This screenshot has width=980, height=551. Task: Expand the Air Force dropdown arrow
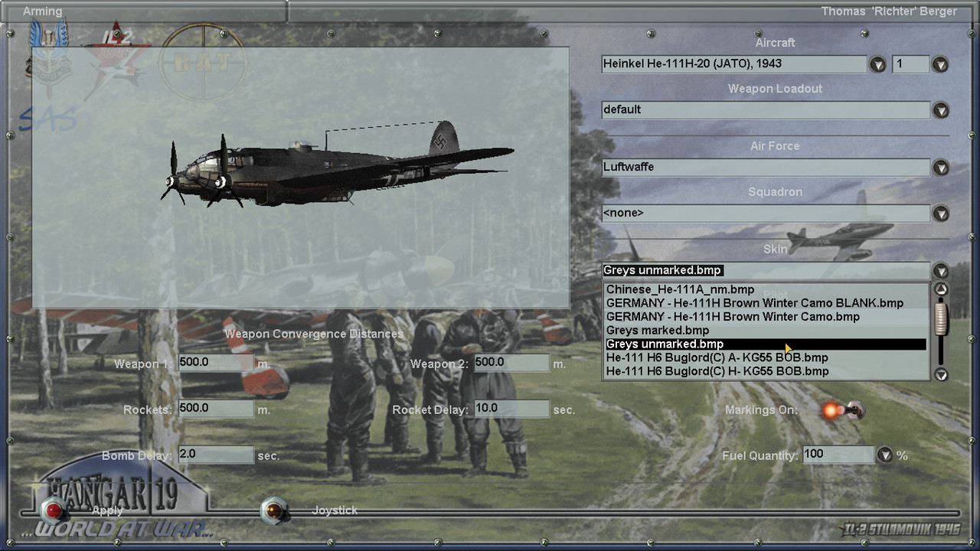pyautogui.click(x=940, y=168)
